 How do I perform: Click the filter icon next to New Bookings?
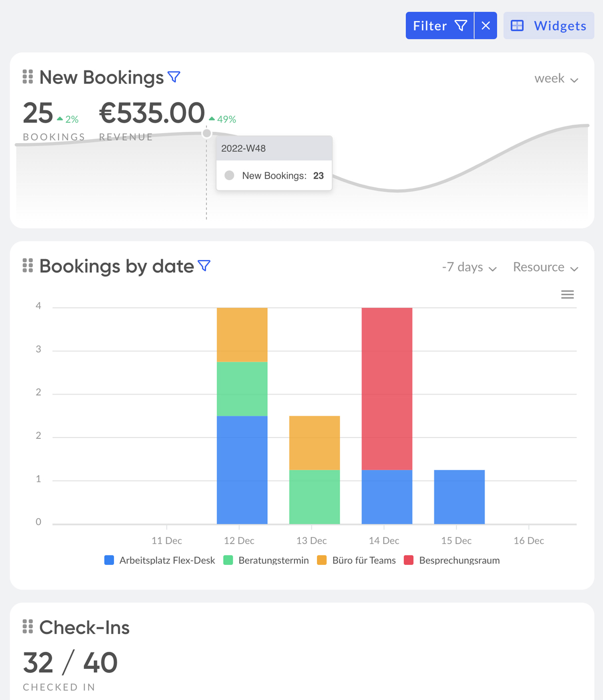tap(174, 77)
